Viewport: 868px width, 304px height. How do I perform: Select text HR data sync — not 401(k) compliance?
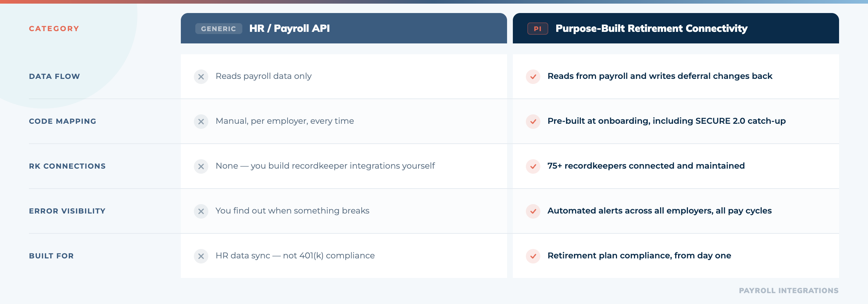pyautogui.click(x=295, y=256)
